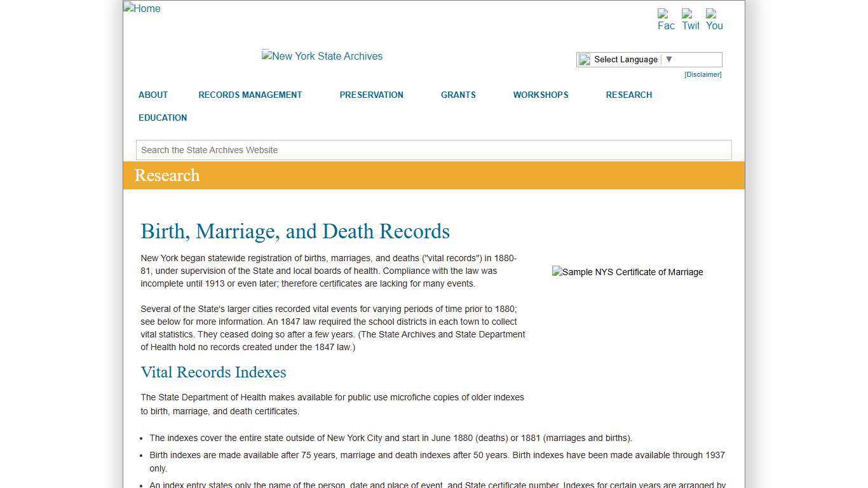Open the RESEARCH navigation menu
Image resolution: width=868 pixels, height=488 pixels.
click(x=628, y=95)
